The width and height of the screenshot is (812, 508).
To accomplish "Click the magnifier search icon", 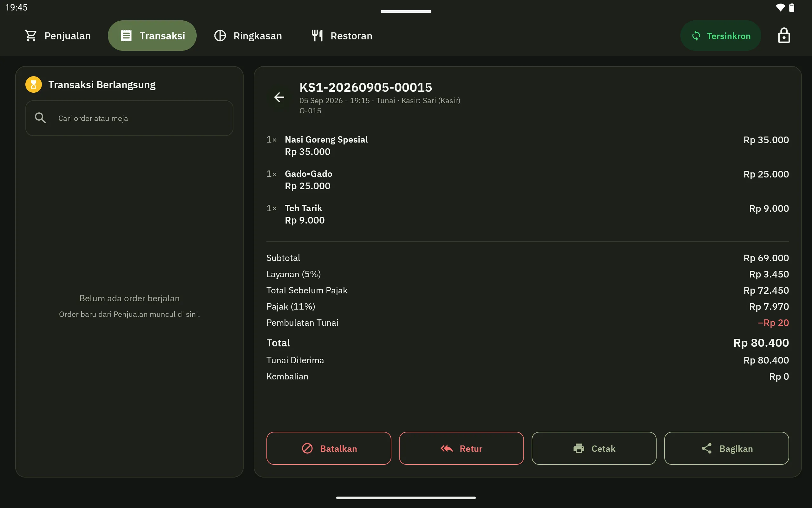I will click(x=40, y=118).
